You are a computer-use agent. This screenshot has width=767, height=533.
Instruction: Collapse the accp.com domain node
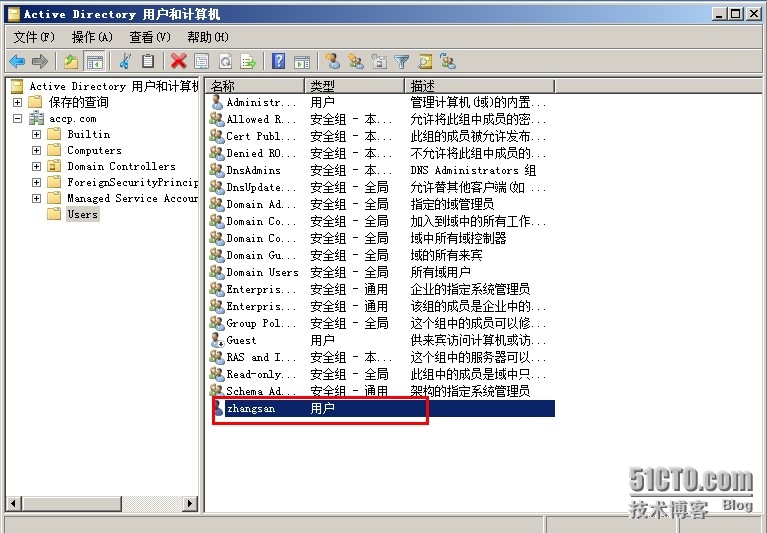pyautogui.click(x=17, y=118)
